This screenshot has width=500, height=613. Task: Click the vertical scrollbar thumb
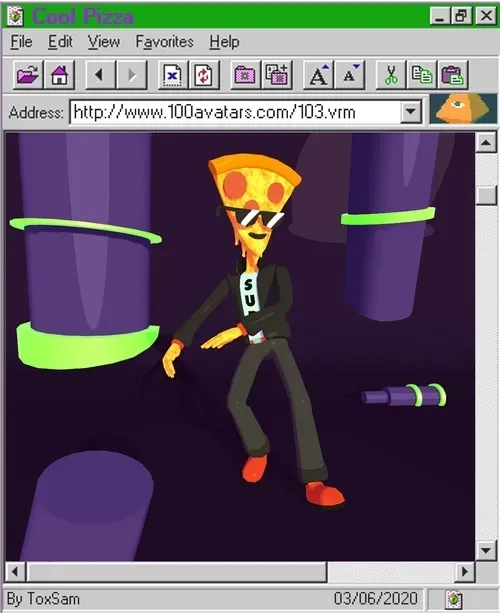tap(486, 195)
